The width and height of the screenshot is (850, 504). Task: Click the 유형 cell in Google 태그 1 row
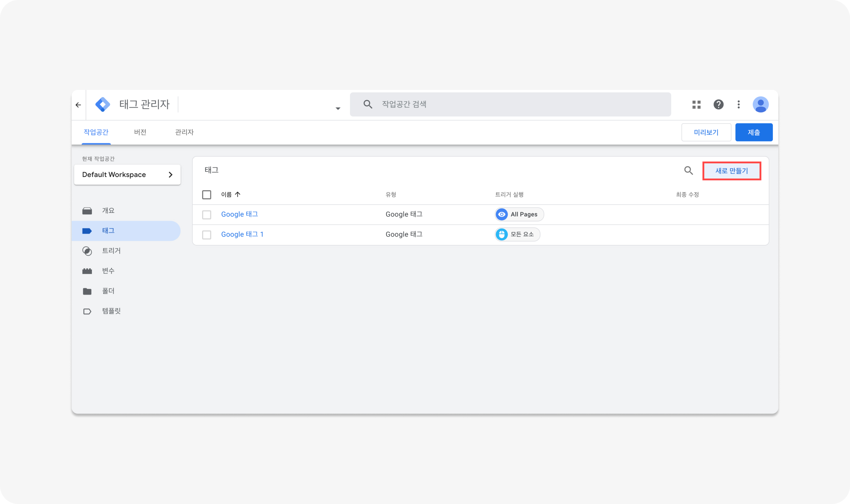404,234
